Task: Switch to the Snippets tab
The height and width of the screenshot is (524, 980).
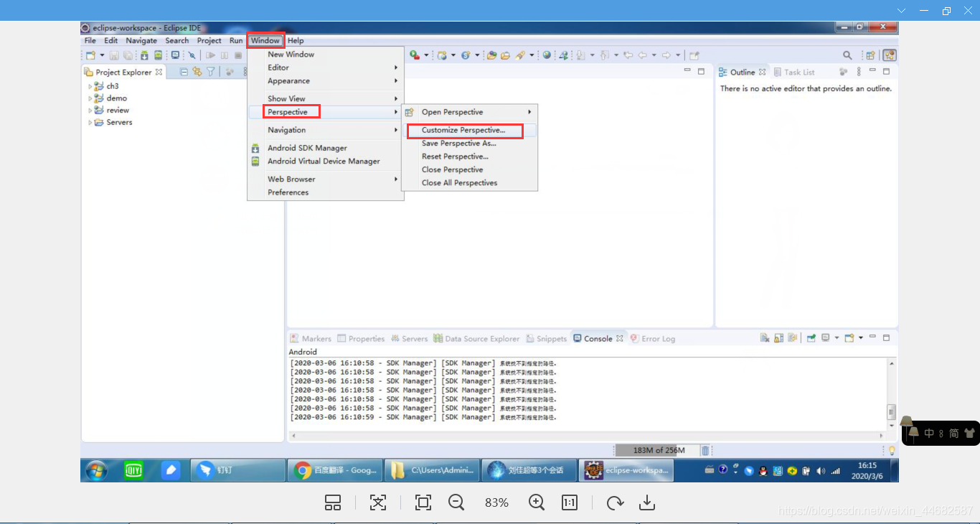Action: tap(546, 339)
